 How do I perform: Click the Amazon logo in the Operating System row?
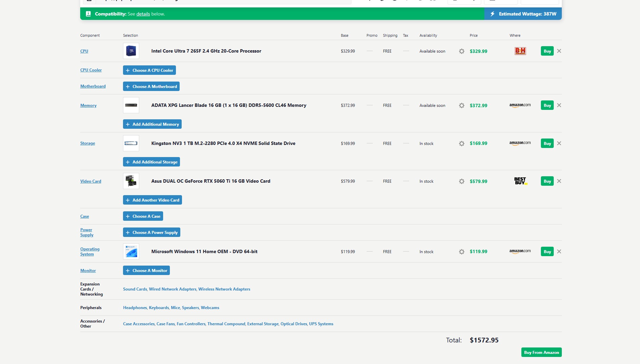520,251
